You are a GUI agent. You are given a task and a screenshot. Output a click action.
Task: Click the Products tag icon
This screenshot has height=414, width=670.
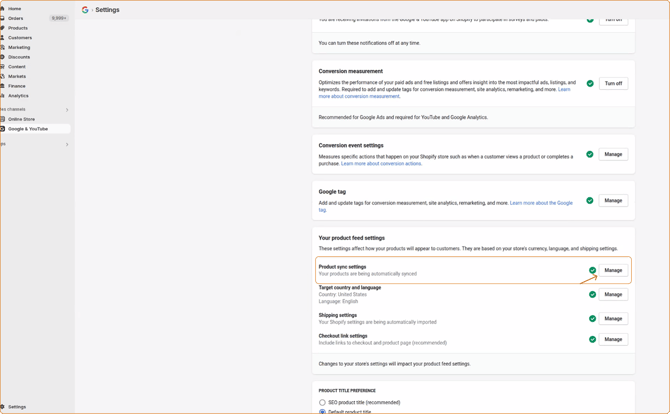(x=2, y=28)
